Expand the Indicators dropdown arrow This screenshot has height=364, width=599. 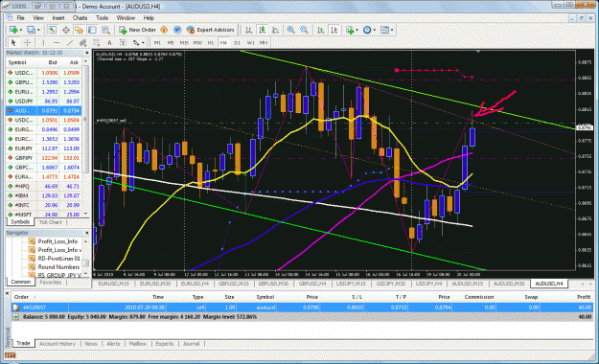357,30
